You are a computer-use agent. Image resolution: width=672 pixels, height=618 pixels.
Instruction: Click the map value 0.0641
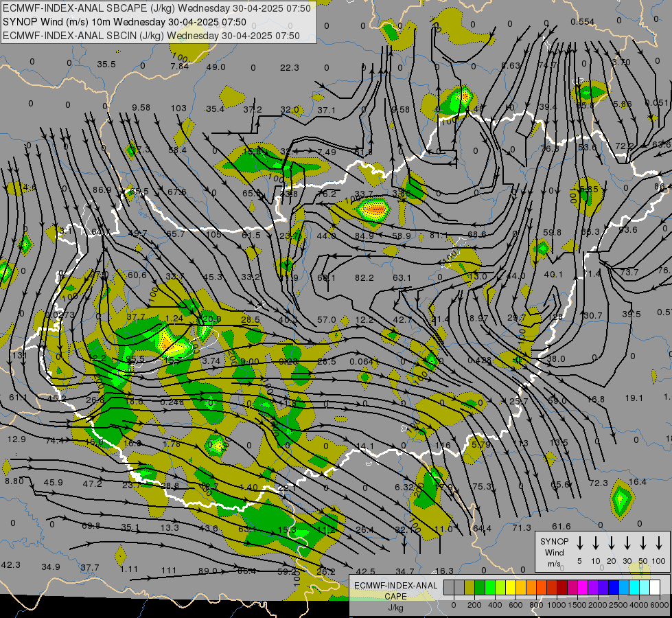(x=364, y=362)
